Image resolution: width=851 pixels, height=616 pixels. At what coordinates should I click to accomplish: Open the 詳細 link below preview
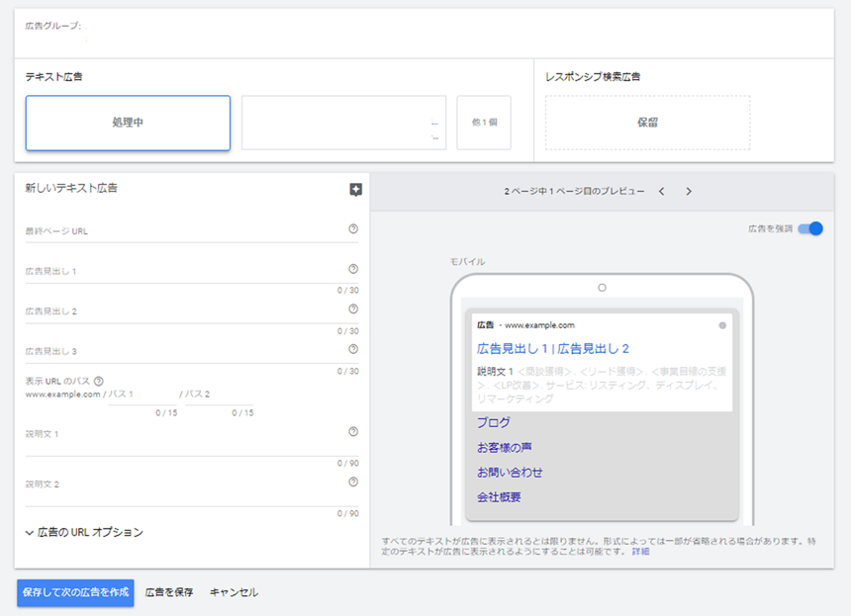pyautogui.click(x=640, y=552)
